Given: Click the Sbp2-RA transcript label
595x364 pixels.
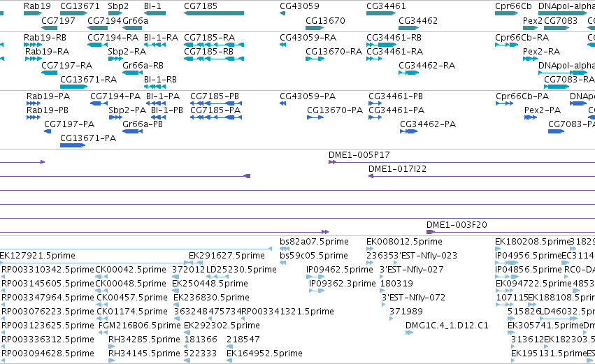Looking at the screenshot, I should 127,52.
